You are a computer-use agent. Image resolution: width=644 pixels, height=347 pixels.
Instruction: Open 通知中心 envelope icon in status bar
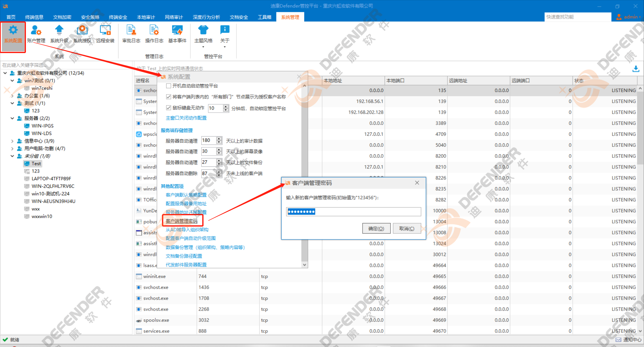[x=618, y=340]
